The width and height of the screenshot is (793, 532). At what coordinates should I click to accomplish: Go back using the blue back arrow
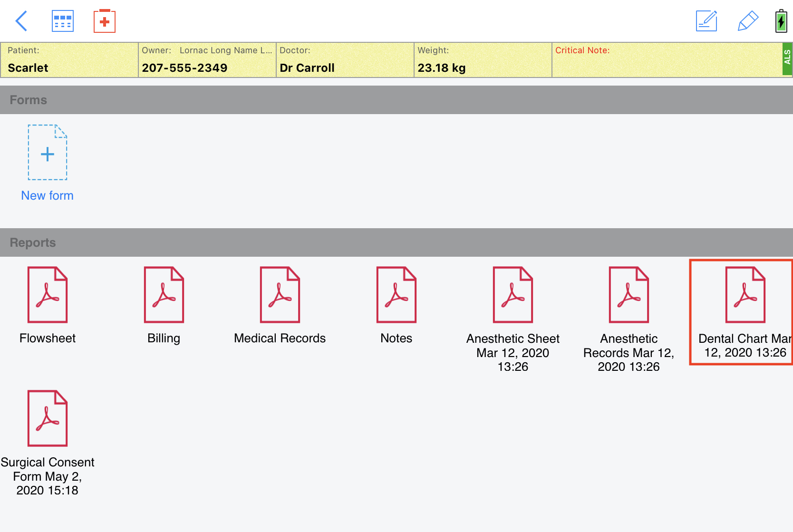pos(21,21)
